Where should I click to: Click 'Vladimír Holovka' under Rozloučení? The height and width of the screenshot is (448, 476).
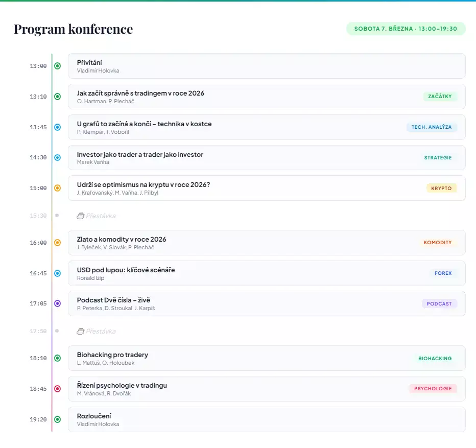point(98,425)
